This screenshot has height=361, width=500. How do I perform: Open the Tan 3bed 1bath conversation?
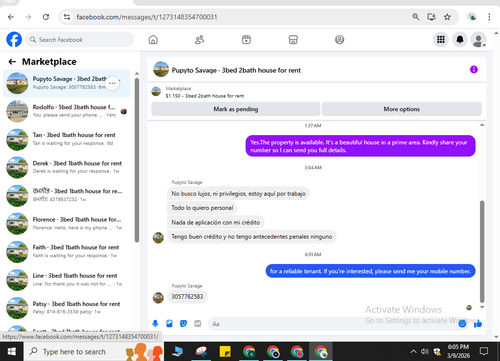67,139
